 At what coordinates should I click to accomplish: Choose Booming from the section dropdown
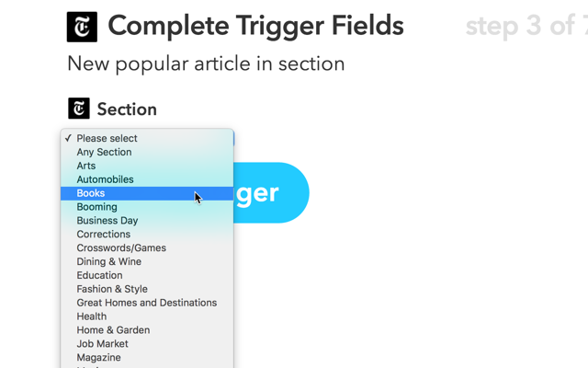coord(96,207)
